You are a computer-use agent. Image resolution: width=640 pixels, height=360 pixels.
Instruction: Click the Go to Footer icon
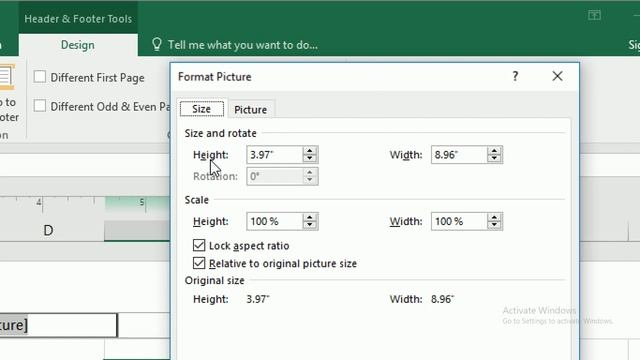pyautogui.click(x=7, y=77)
